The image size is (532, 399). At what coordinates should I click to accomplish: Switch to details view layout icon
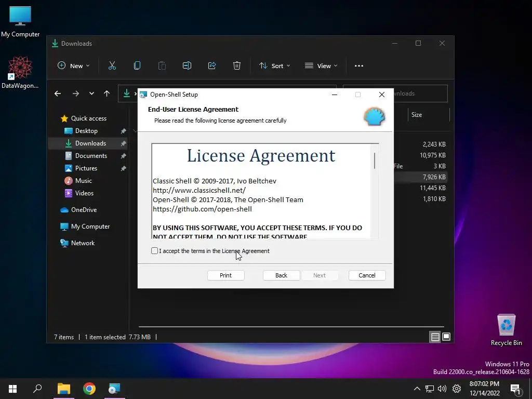pyautogui.click(x=435, y=337)
